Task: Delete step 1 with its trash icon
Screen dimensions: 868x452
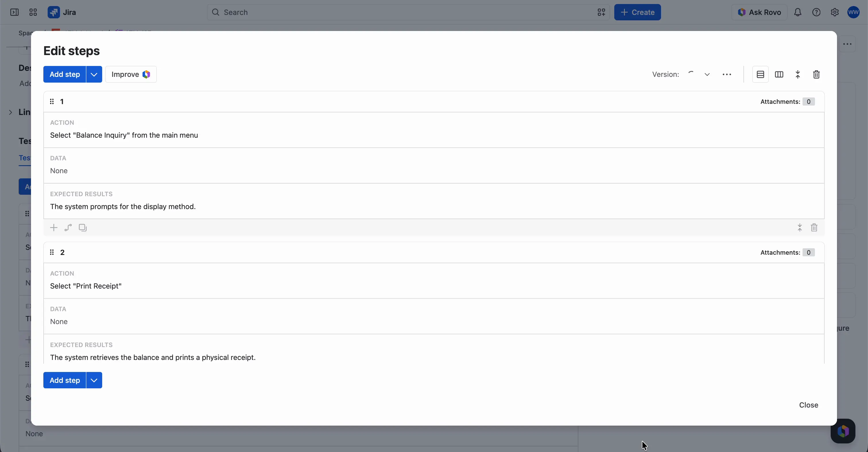Action: (x=814, y=228)
